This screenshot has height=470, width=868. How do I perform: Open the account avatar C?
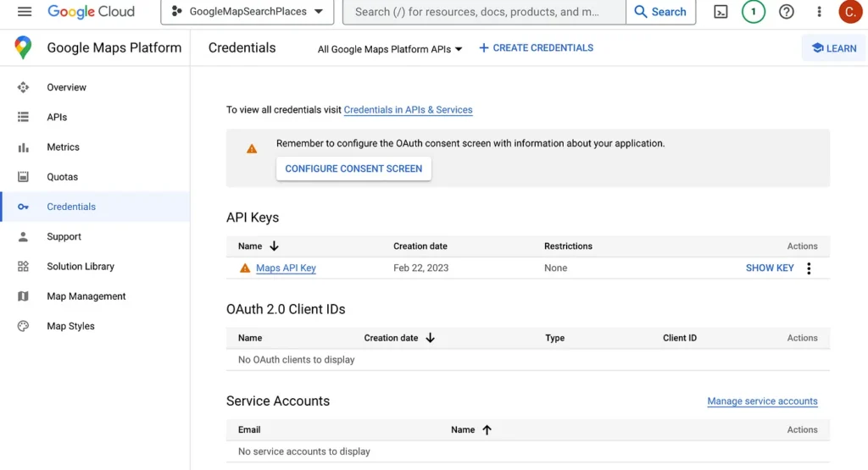tap(850, 12)
